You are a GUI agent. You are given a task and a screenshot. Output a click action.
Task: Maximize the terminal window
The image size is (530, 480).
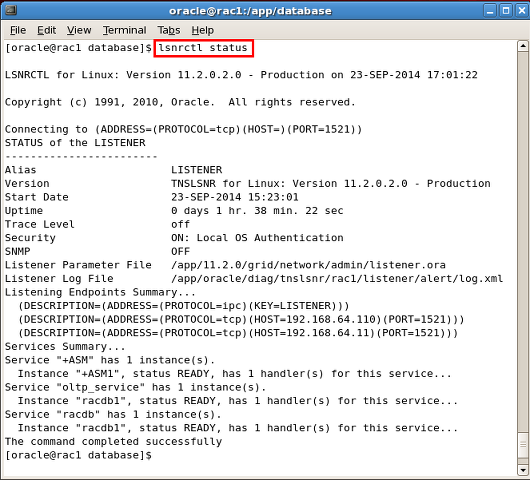[x=506, y=11]
